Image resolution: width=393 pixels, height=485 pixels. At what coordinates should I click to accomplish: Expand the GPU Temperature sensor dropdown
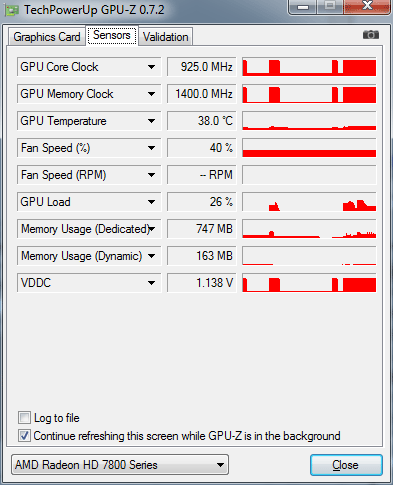click(151, 121)
